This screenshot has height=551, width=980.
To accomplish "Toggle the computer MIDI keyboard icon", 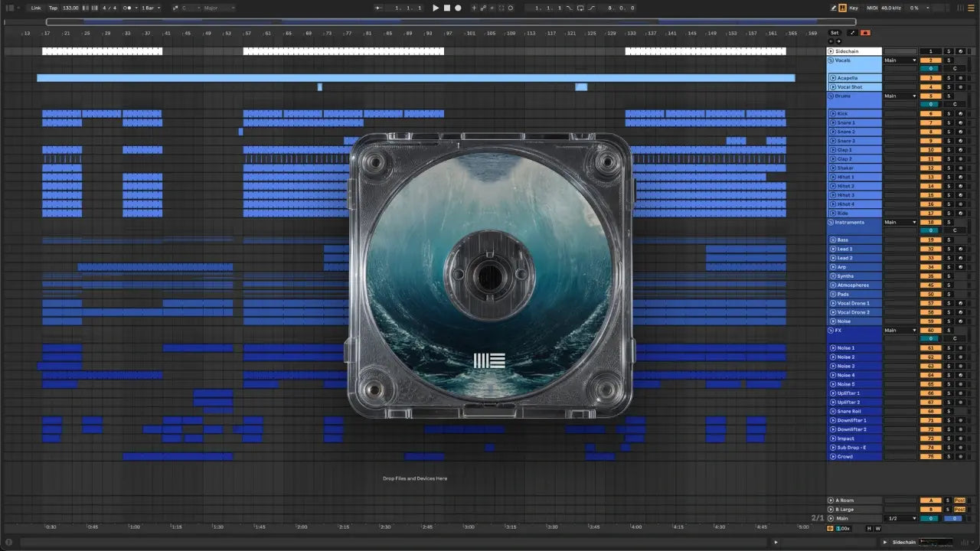I will [843, 8].
